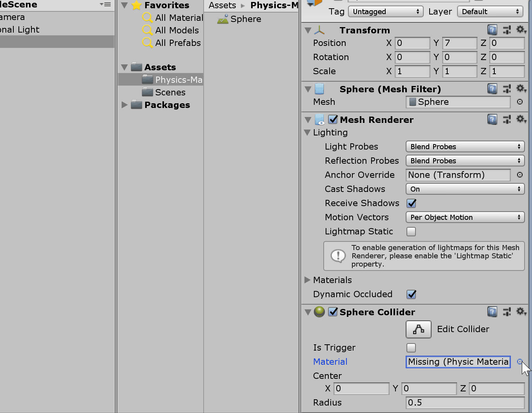Expand the Packages folder

click(x=124, y=105)
